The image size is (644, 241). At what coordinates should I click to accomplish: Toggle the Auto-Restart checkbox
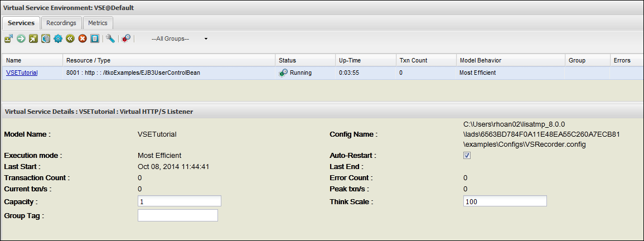(x=467, y=156)
